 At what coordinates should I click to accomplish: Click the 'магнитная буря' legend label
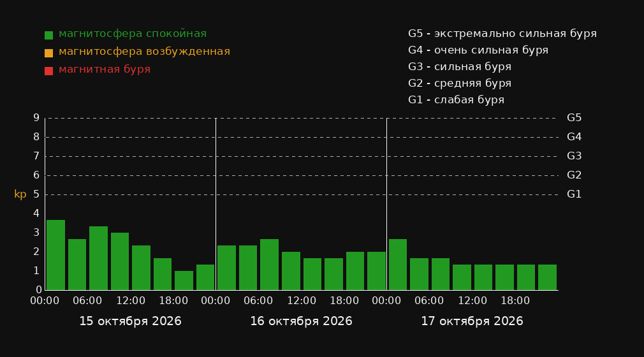105,69
